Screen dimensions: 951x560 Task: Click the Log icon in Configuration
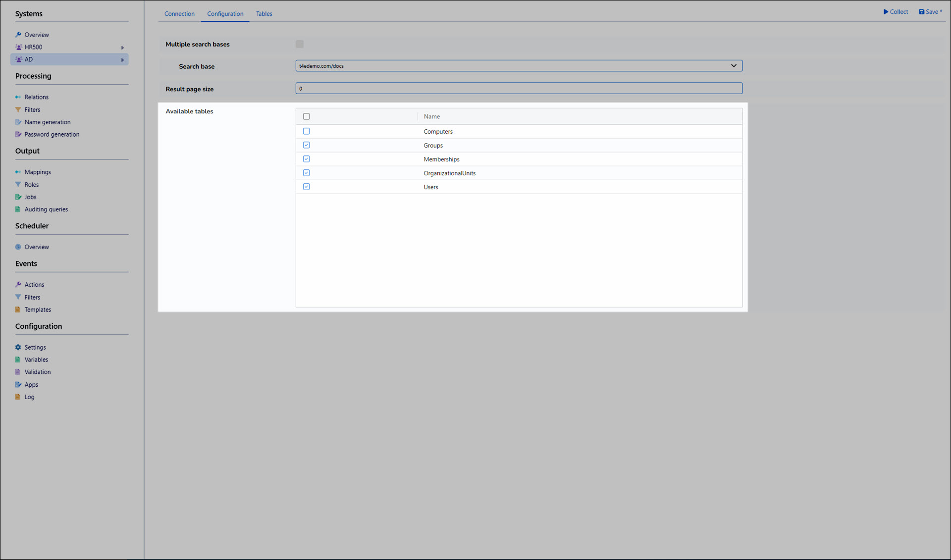point(18,397)
